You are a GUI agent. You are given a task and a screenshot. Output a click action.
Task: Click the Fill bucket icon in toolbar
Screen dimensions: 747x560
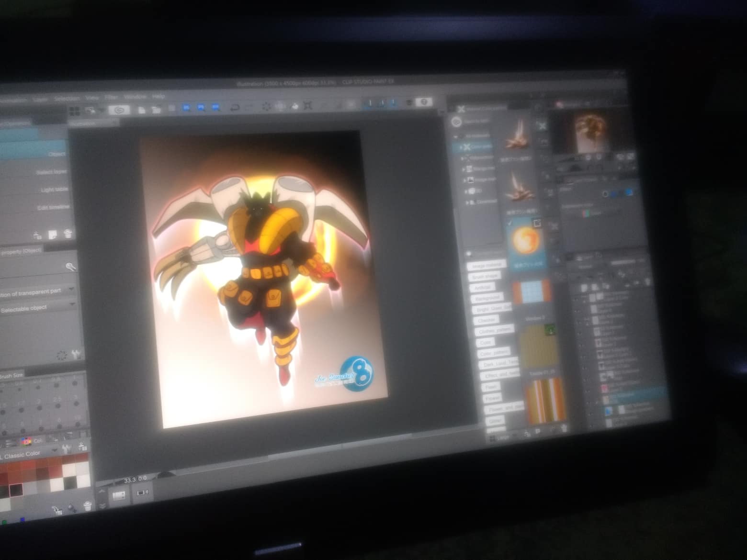(294, 106)
